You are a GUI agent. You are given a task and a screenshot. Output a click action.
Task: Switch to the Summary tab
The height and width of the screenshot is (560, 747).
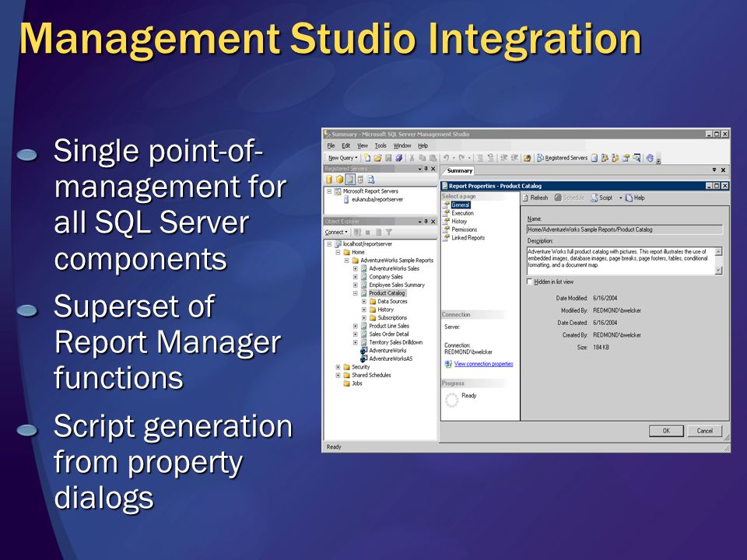(x=459, y=170)
